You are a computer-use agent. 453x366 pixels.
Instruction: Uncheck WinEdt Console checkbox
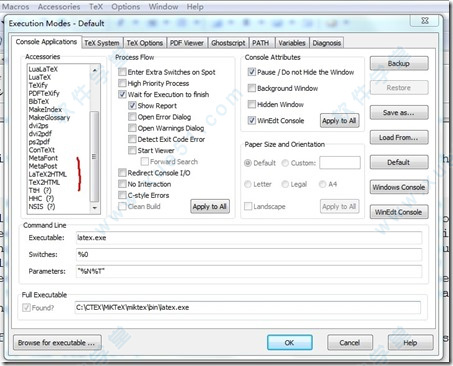pos(252,120)
